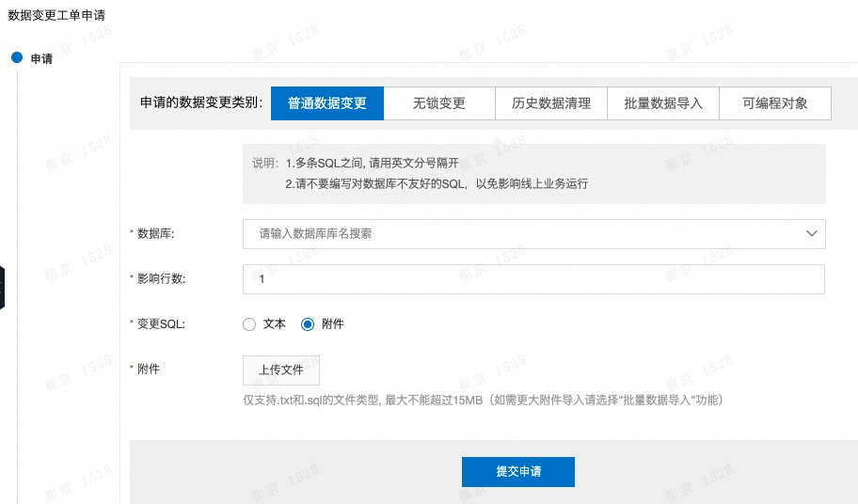Click the 数据变更工单申请 page title

[x=56, y=15]
